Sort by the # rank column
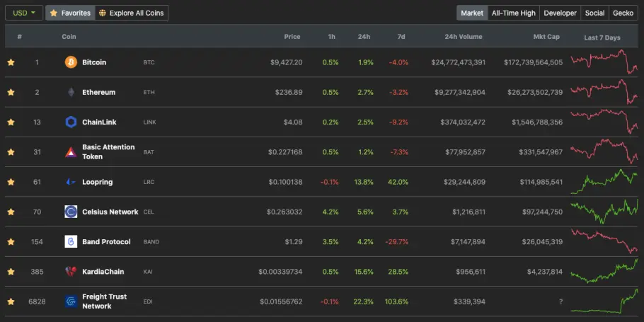The height and width of the screenshot is (322, 644). tap(19, 37)
